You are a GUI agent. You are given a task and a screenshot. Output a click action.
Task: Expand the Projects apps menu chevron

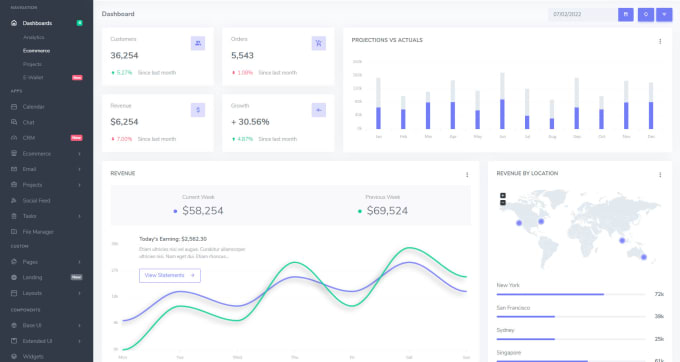tap(79, 185)
